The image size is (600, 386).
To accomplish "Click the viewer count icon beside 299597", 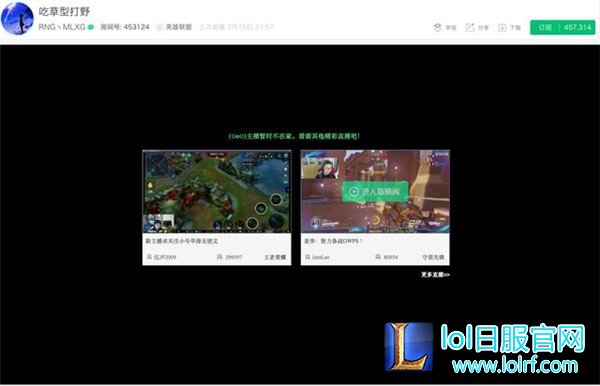I will [x=220, y=257].
